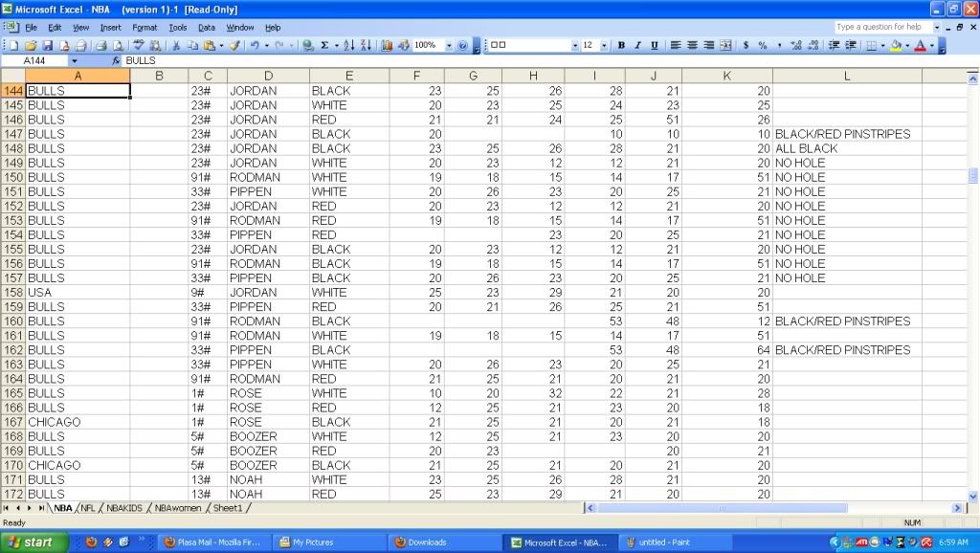Expand the AutoSum functions dropdown arrow
The width and height of the screenshot is (980, 553).
click(x=336, y=45)
